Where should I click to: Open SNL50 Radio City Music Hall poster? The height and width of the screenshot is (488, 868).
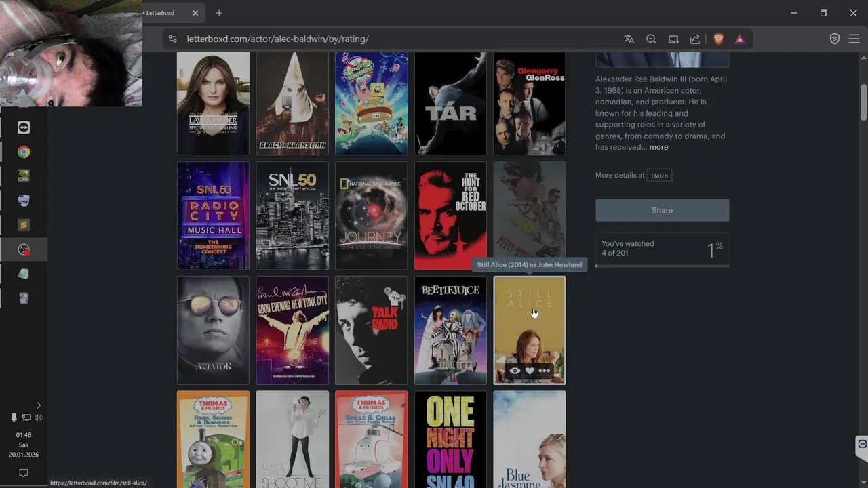(x=213, y=216)
